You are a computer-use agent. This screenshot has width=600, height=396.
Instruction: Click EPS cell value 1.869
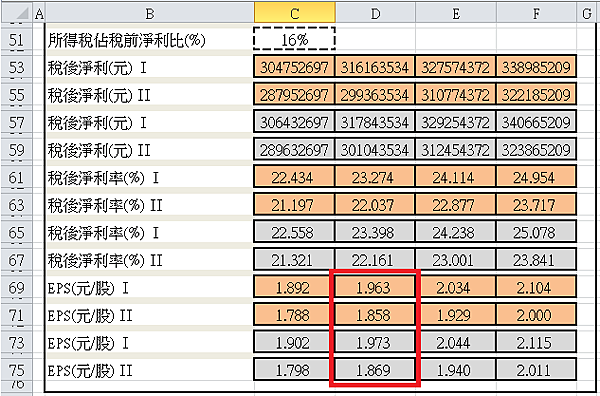[x=375, y=370]
